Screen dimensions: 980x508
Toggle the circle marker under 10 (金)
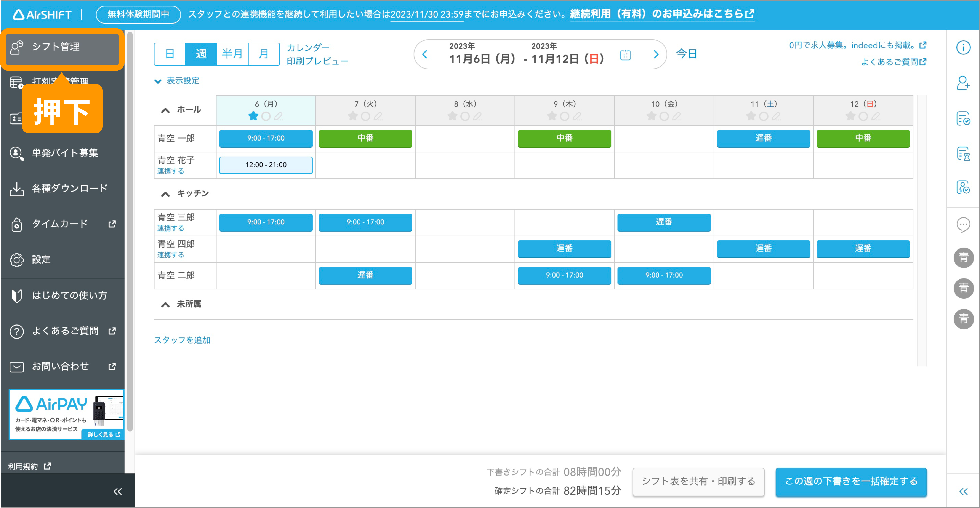(664, 116)
